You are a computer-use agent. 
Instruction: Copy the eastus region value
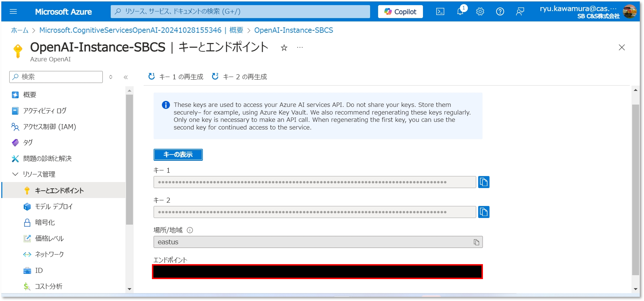point(476,242)
